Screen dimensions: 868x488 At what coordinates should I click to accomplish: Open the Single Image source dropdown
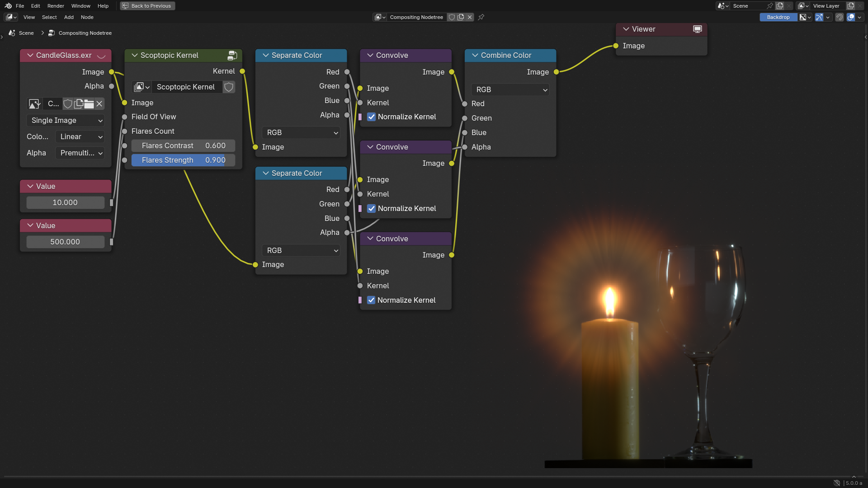[x=66, y=120]
